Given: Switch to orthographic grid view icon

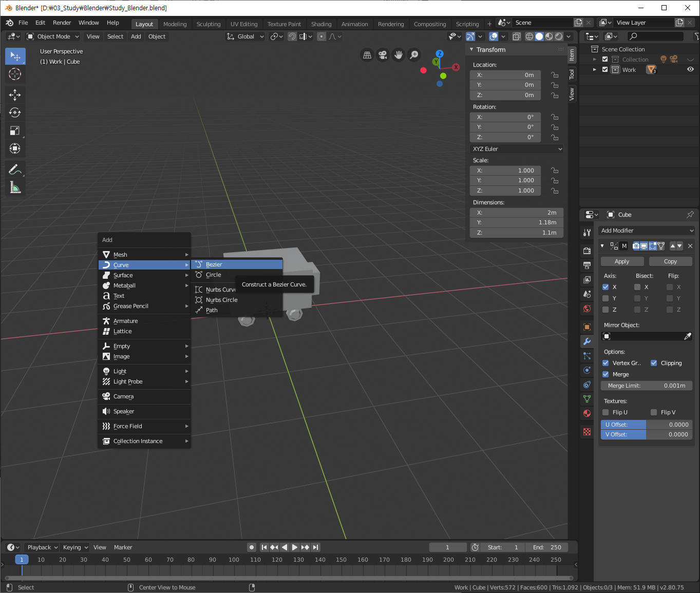Looking at the screenshot, I should [x=367, y=55].
